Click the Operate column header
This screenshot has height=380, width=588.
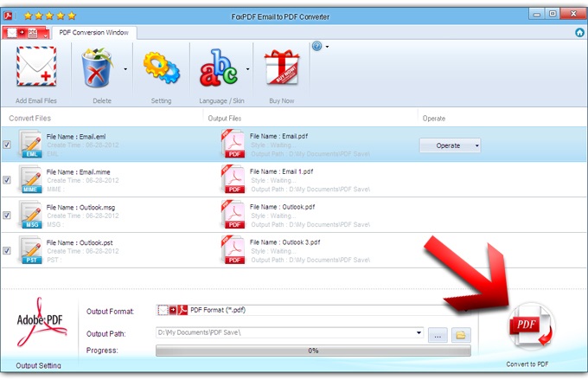click(x=434, y=119)
